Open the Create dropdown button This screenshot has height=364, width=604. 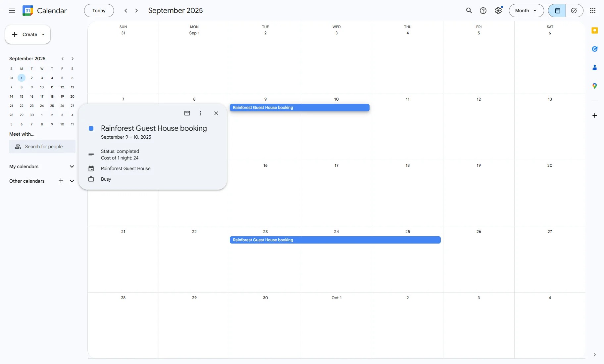[x=28, y=34]
